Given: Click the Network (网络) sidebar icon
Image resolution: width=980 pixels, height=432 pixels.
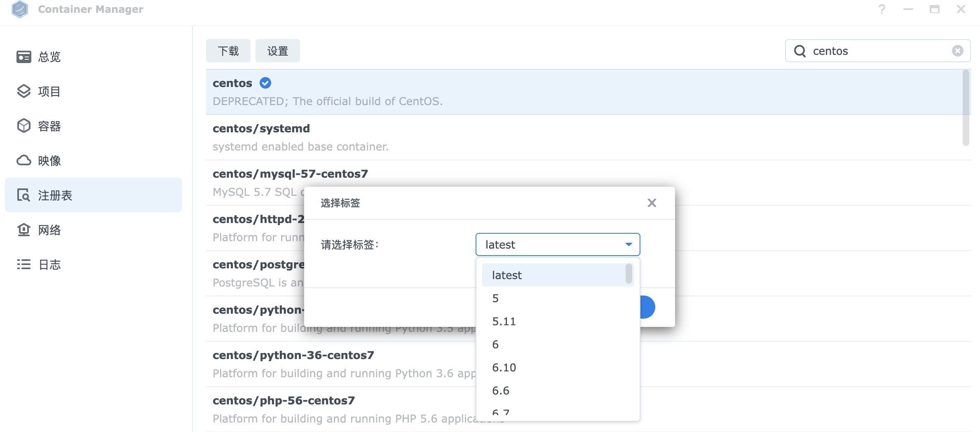Looking at the screenshot, I should 24,230.
